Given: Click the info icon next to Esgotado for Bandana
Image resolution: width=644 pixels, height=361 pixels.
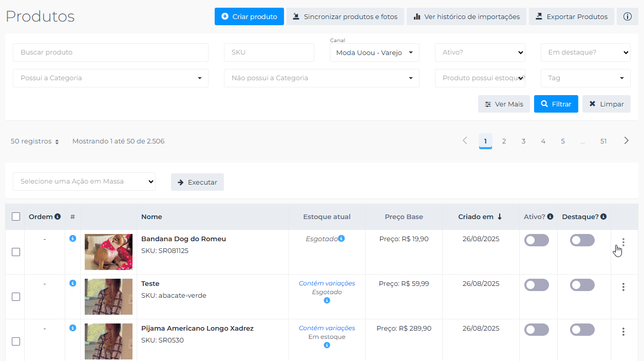Looking at the screenshot, I should tap(342, 239).
